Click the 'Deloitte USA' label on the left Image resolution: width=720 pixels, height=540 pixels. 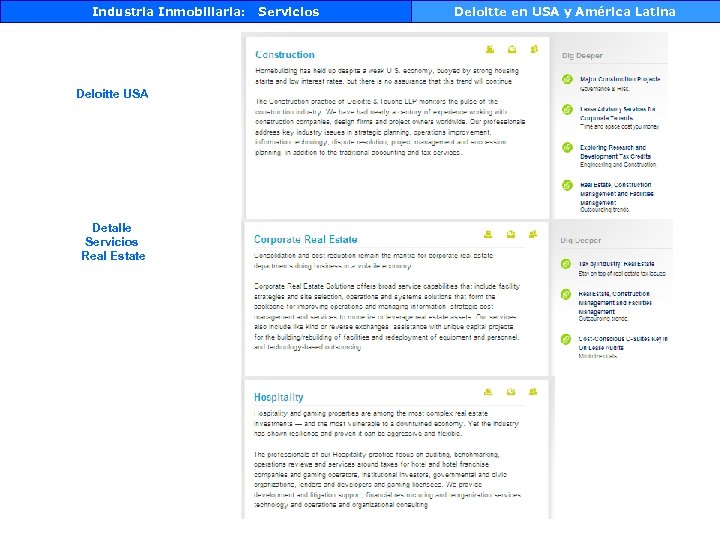[112, 94]
